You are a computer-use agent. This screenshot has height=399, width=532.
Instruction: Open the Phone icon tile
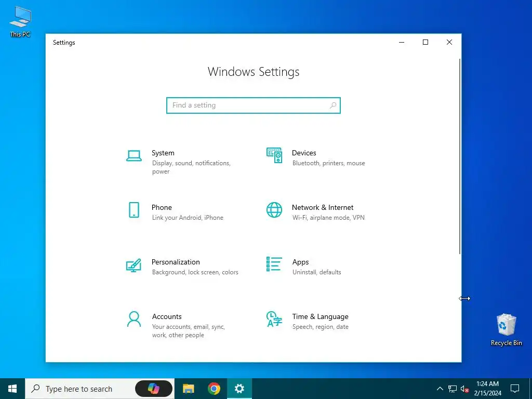click(134, 210)
